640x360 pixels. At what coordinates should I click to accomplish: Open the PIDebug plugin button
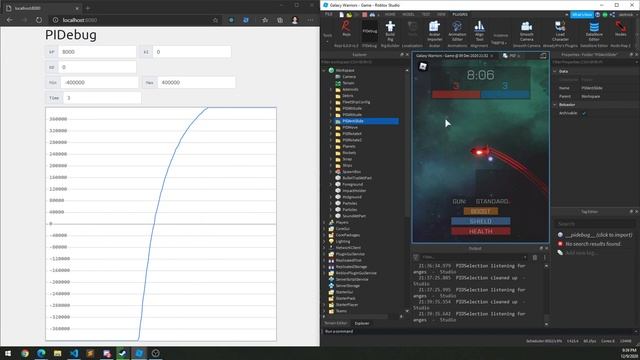370,31
